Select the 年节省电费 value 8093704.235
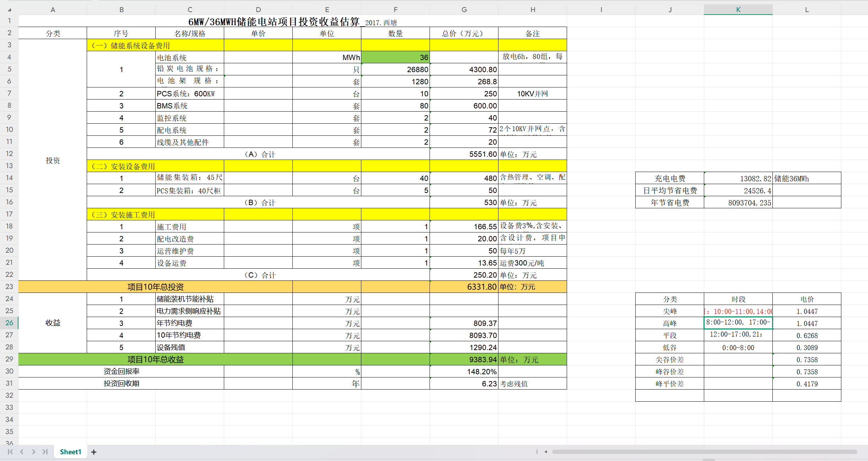 (738, 203)
